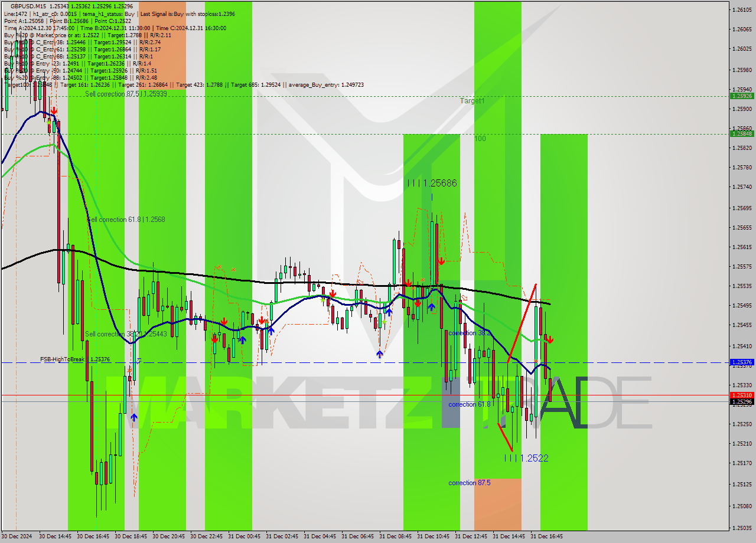756x543 pixels.
Task: Click the red sell arrow beside the last candles
Action: [550, 339]
